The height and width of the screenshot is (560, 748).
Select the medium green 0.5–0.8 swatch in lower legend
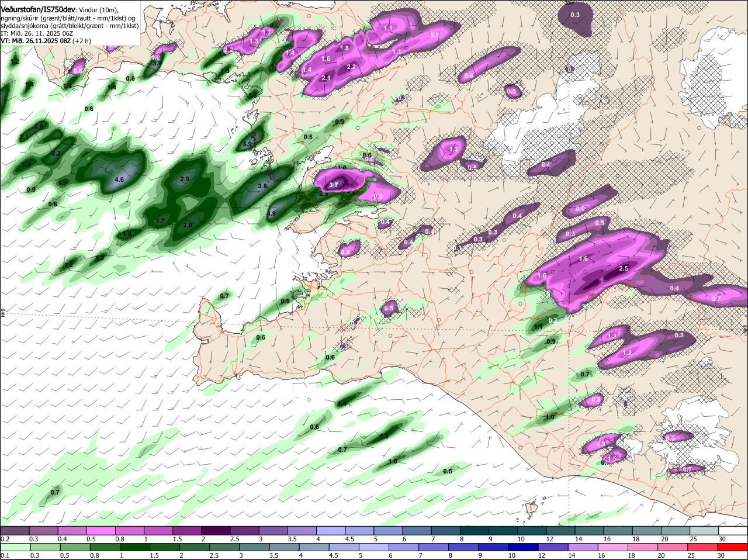click(x=74, y=547)
